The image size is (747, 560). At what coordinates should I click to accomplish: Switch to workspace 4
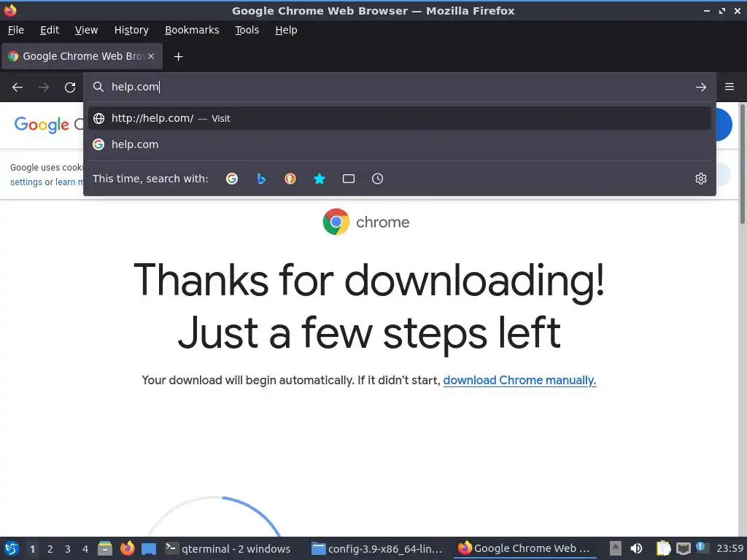pos(85,549)
